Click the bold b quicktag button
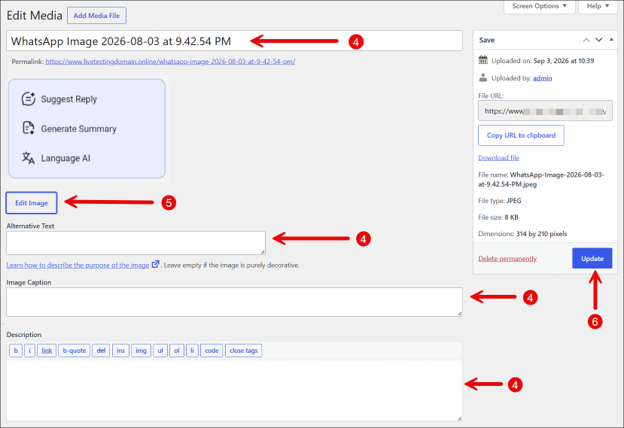Screen dimensions: 624x428 point(16,351)
